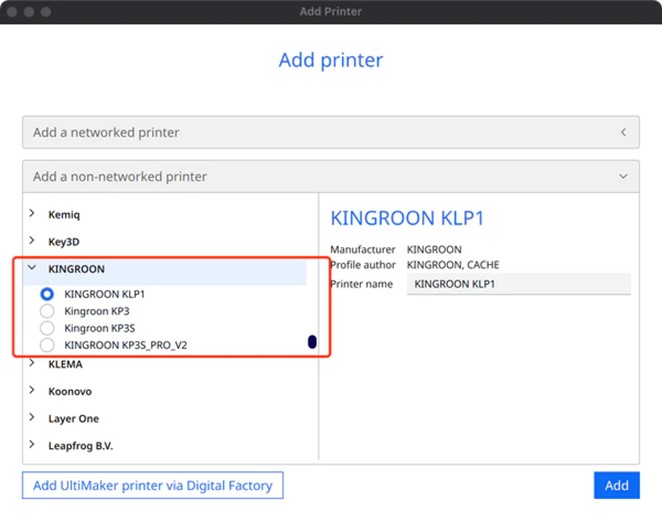Expand the Kemiq manufacturer chevron

click(32, 213)
